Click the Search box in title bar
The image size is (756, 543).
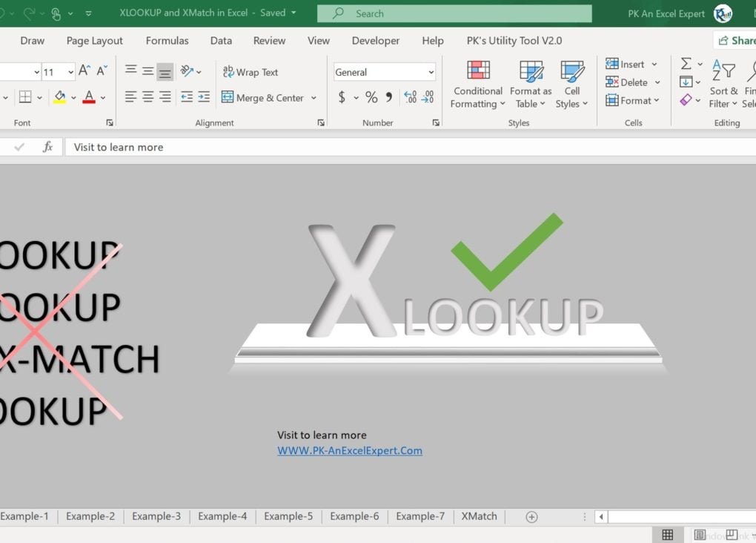(x=454, y=13)
